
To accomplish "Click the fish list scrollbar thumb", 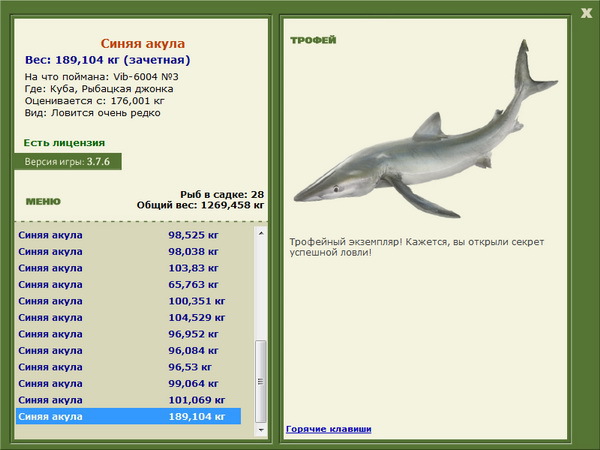I will (261, 381).
